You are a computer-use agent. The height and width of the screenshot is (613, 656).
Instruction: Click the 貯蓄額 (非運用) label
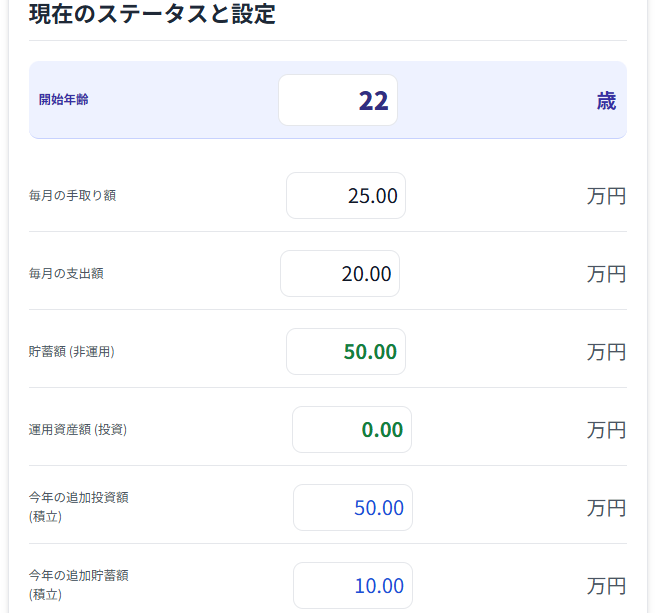(72, 351)
